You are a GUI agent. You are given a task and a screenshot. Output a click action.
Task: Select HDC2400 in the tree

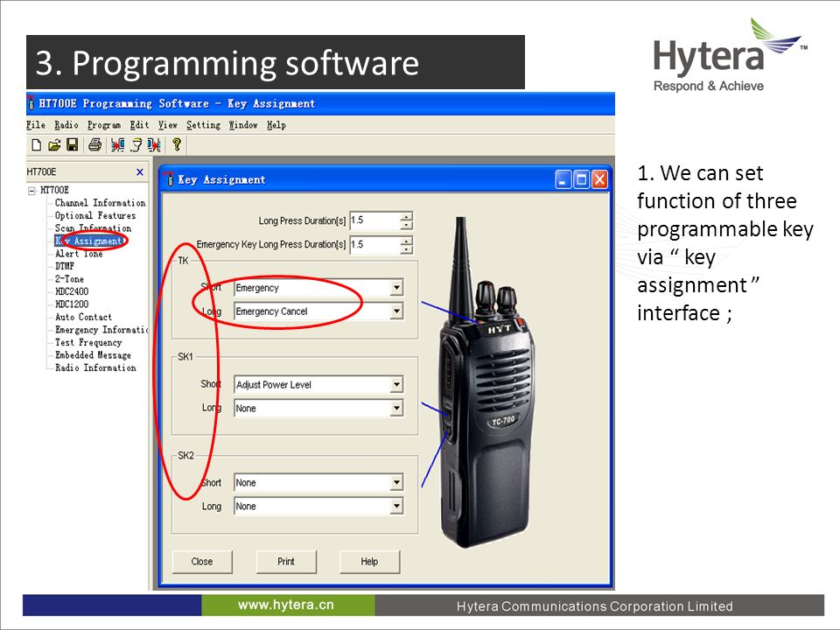point(72,291)
